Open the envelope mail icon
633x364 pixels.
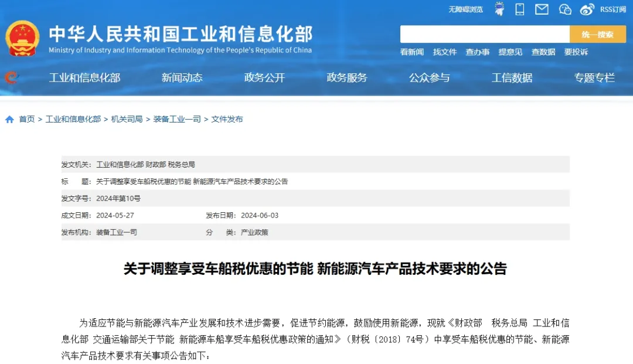542,9
